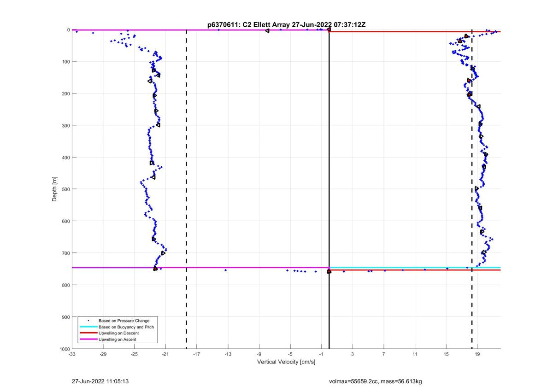Click the y-axis tick label '700'
Viewport: 553px width, 392px height.
tap(65, 253)
